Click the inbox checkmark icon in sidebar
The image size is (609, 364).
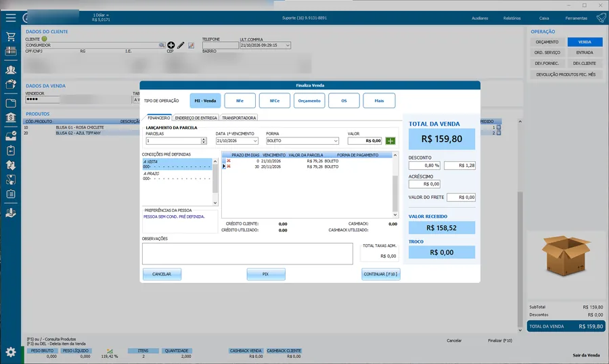pos(10,136)
